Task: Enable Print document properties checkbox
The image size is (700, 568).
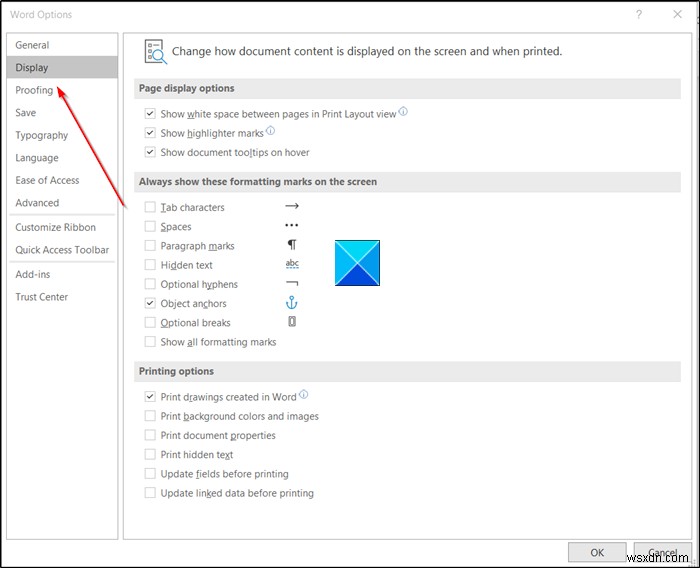Action: click(x=150, y=434)
